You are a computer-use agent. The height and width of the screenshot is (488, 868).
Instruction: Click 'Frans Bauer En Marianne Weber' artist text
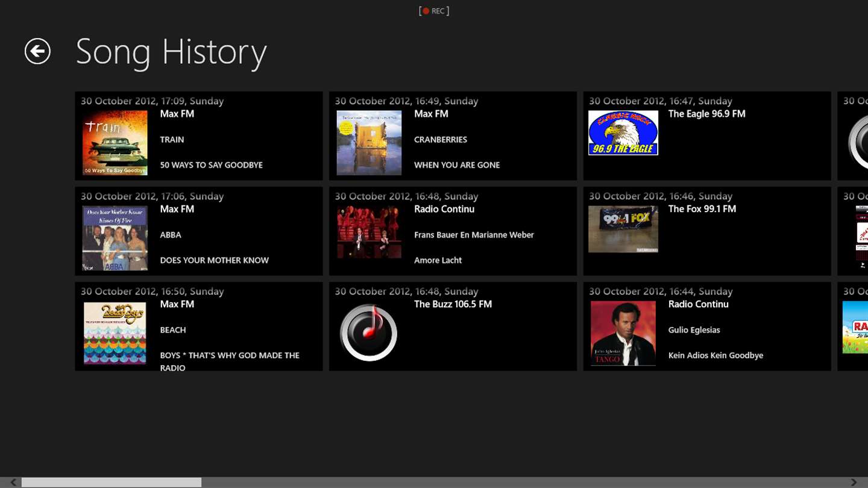tap(474, 235)
